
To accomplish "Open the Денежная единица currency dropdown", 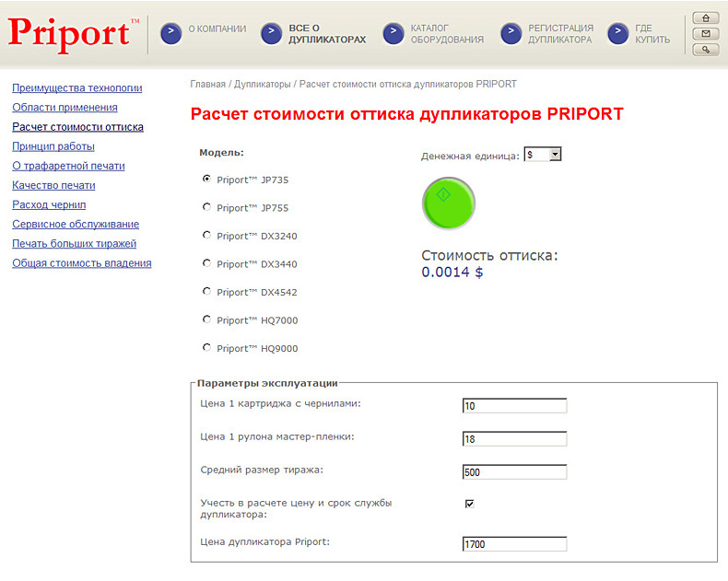I will (543, 154).
